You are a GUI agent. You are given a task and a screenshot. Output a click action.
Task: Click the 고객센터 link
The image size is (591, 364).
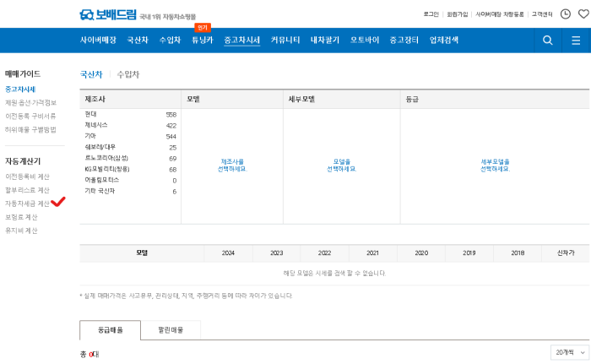[x=542, y=14]
